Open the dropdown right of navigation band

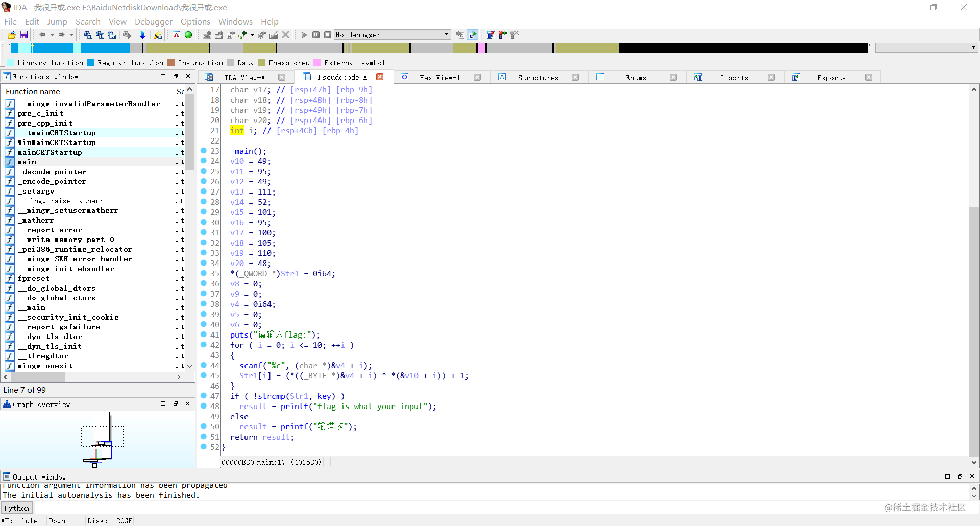click(973, 47)
